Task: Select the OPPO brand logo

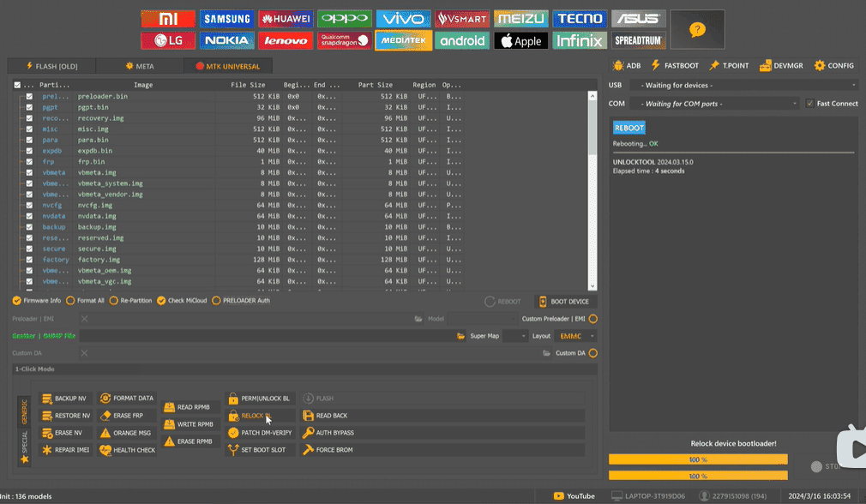Action: click(x=345, y=19)
